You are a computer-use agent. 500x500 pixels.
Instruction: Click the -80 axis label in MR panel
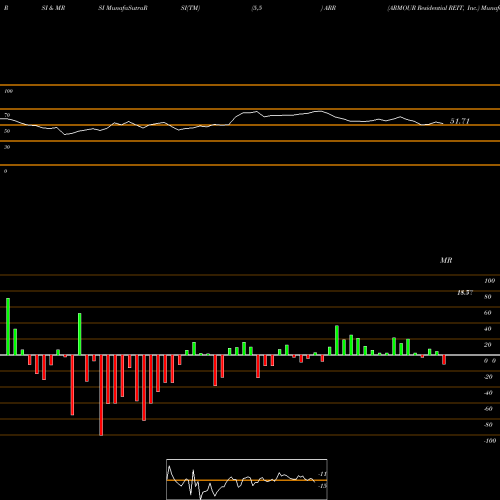click(x=488, y=425)
